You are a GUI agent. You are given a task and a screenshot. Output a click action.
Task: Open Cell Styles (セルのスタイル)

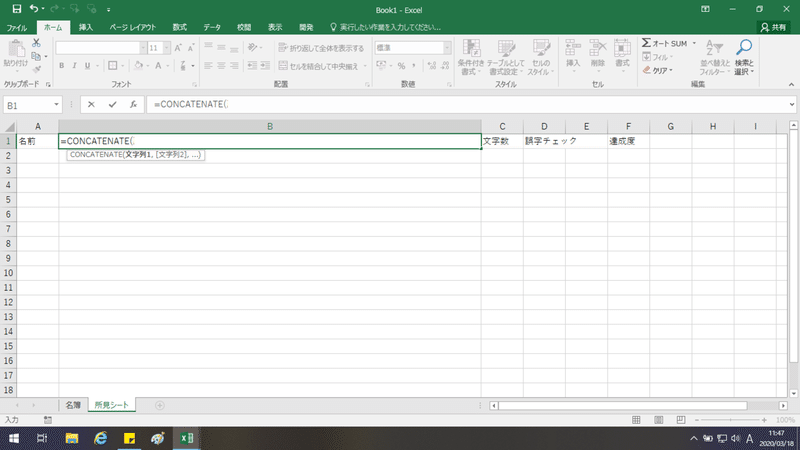(x=541, y=57)
